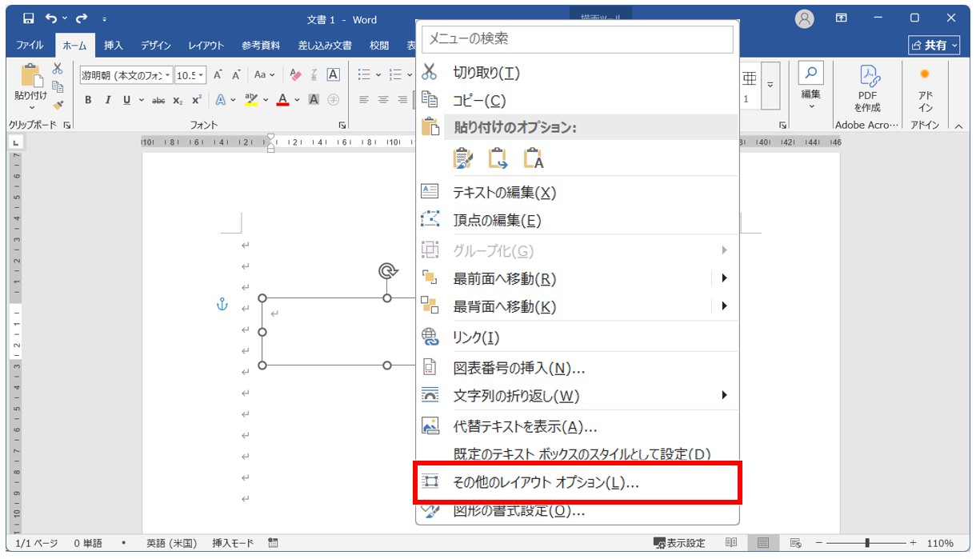Collapse the ribbon with the chevron
Screen dimensions: 980x559
click(958, 126)
